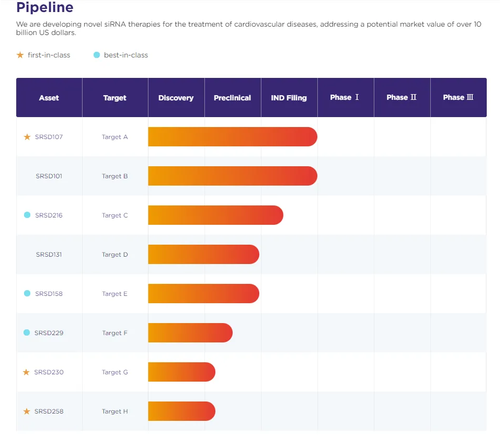Viewport: 504px width, 436px height.
Task: Click the blue dot beside SRSD229
Action: click(27, 332)
